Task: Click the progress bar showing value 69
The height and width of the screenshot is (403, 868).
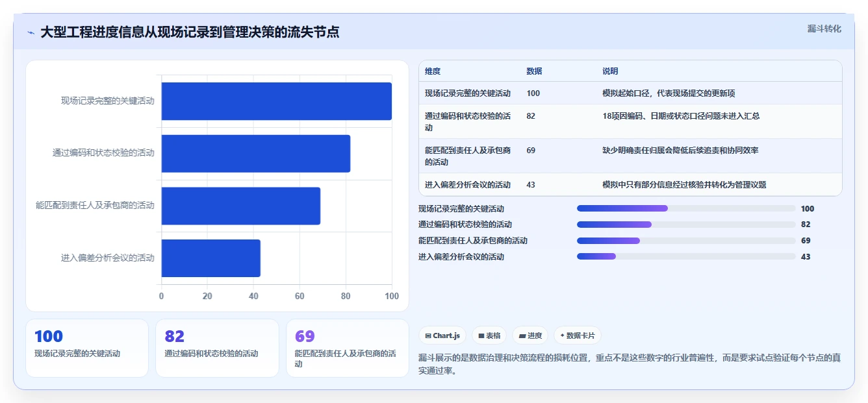Action: (686, 240)
